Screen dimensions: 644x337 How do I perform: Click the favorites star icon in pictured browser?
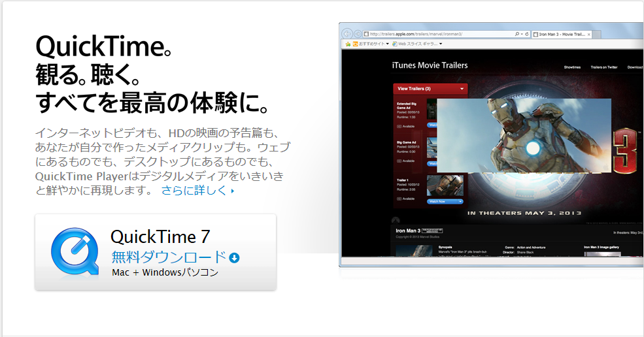[x=348, y=44]
